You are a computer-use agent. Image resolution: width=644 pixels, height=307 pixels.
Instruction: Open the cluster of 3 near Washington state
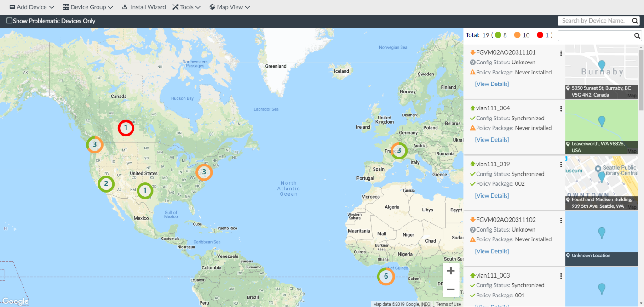point(94,145)
